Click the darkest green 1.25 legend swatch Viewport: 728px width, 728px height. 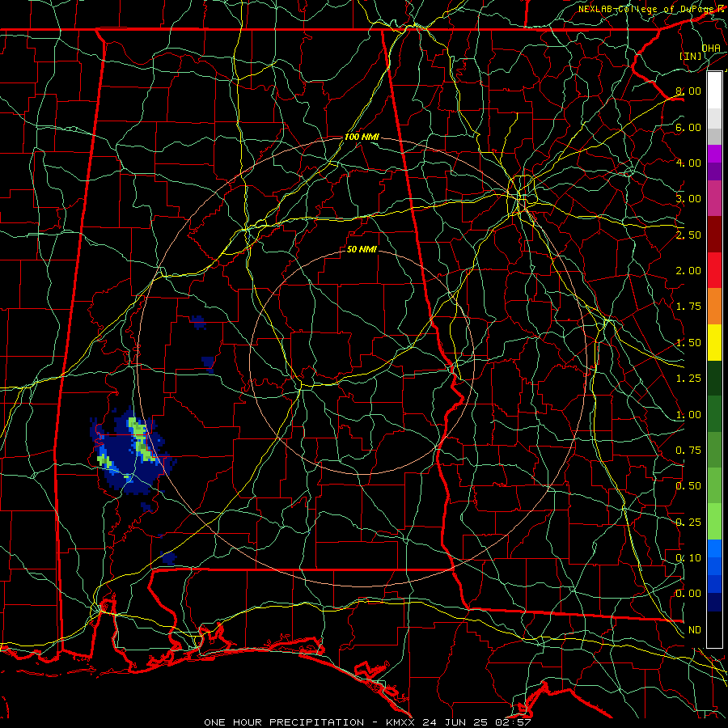coord(714,378)
